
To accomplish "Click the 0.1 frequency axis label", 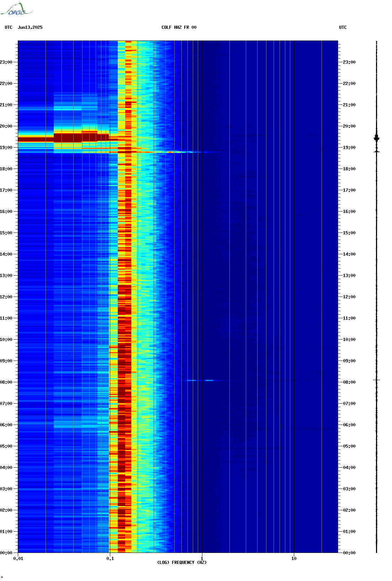I will pos(110,559).
